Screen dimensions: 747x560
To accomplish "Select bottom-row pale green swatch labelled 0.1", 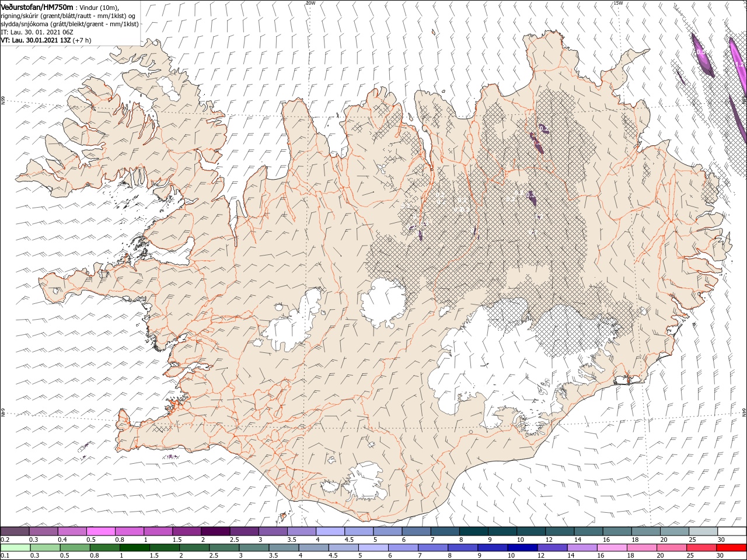I will (15, 548).
